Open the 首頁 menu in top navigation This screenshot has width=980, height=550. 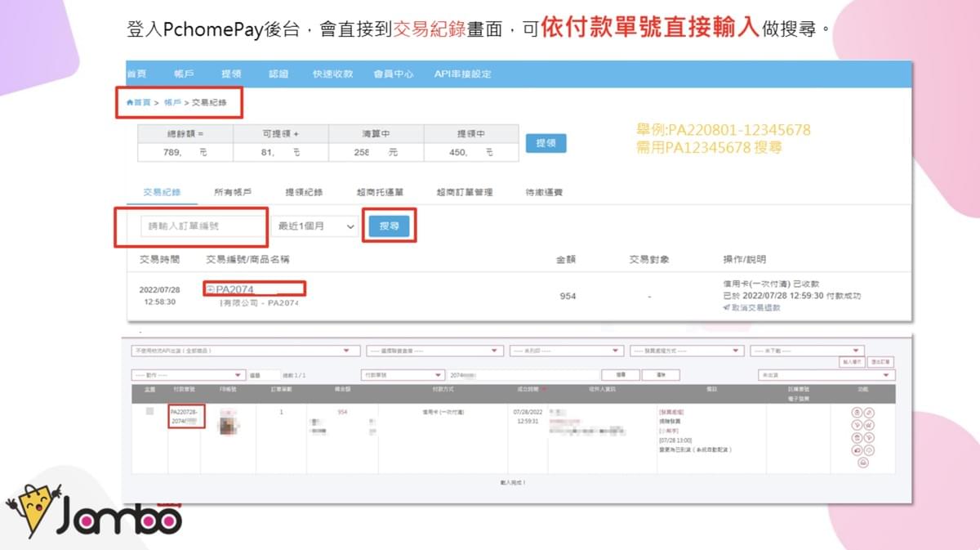point(136,74)
